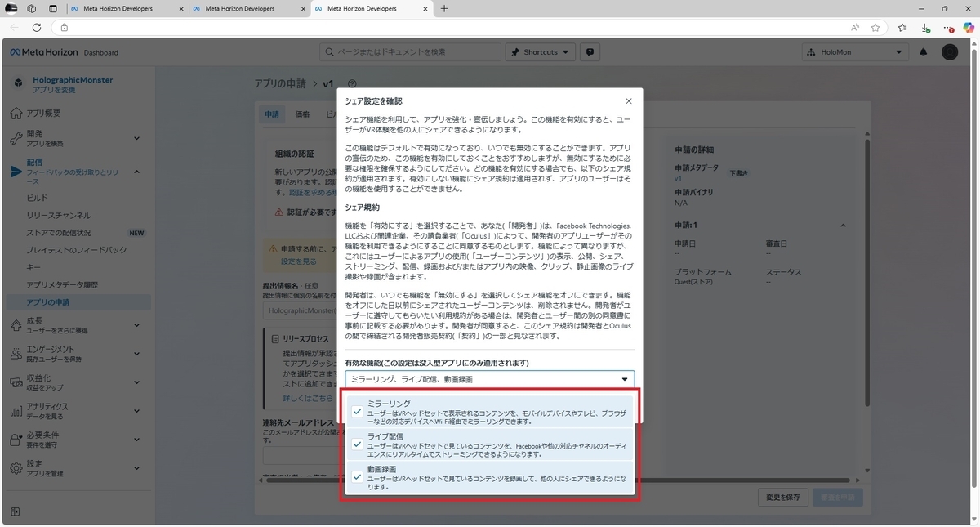The width and height of the screenshot is (980, 527).
Task: Open アプリメタデータ履歴 in sidebar
Action: (x=62, y=284)
